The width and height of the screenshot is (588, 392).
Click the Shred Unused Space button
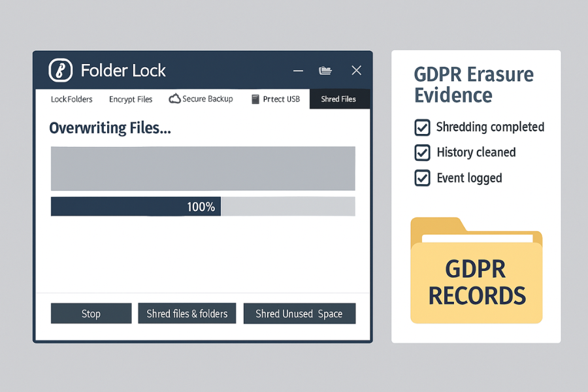click(x=299, y=314)
